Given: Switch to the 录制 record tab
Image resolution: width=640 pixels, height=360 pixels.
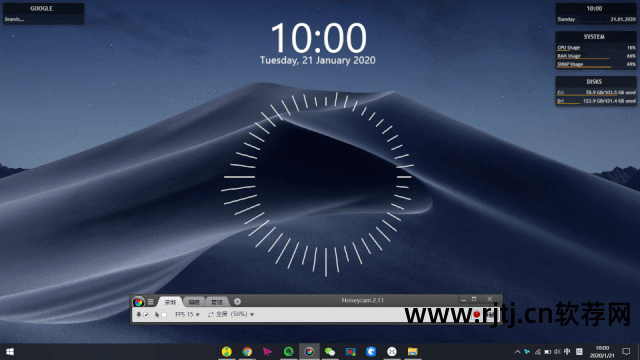Looking at the screenshot, I should coord(170,302).
